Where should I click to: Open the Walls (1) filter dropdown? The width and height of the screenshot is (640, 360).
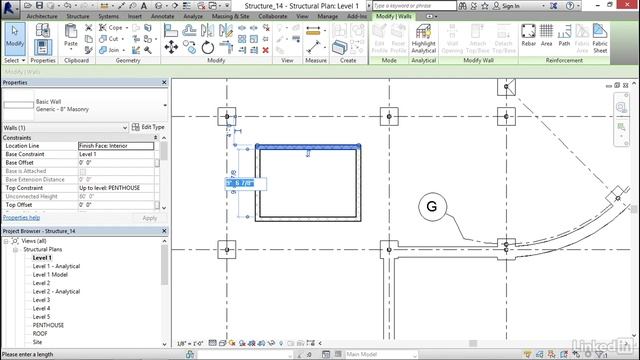click(125, 128)
